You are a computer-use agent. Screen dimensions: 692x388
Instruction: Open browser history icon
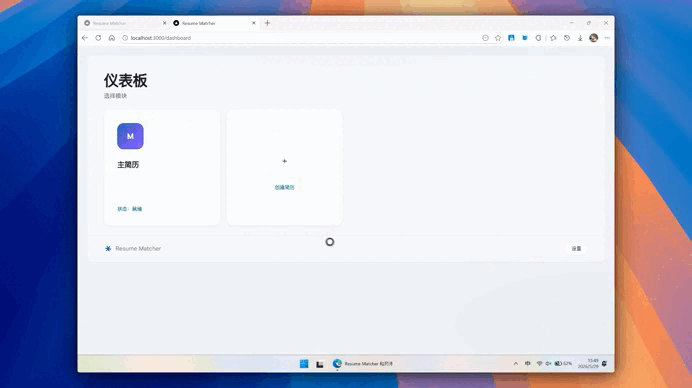[567, 38]
